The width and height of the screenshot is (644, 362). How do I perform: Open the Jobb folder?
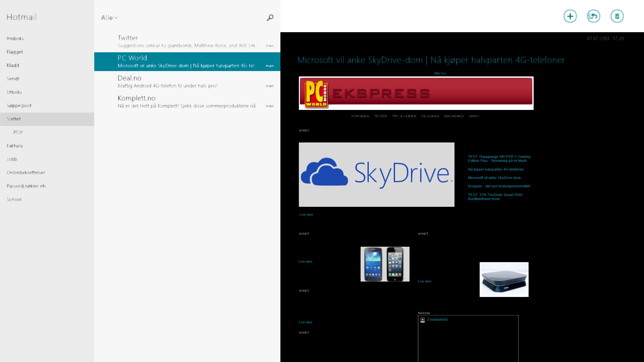(47, 159)
